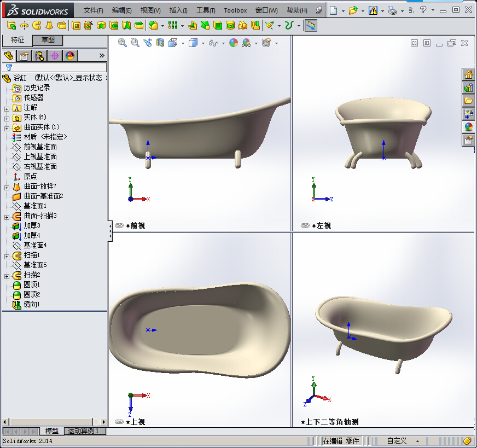Open the File Explorer task pane icon
This screenshot has height=448, width=477.
(x=468, y=101)
